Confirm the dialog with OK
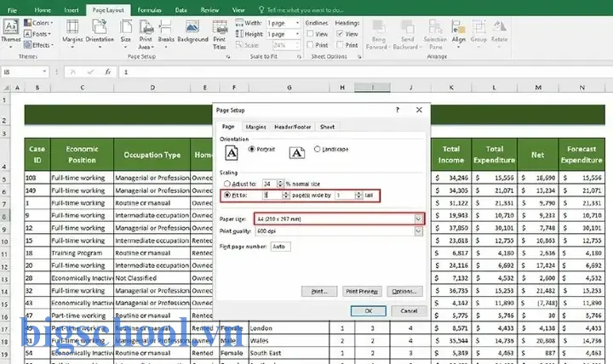Image resolution: width=613 pixels, height=364 pixels. (x=369, y=311)
